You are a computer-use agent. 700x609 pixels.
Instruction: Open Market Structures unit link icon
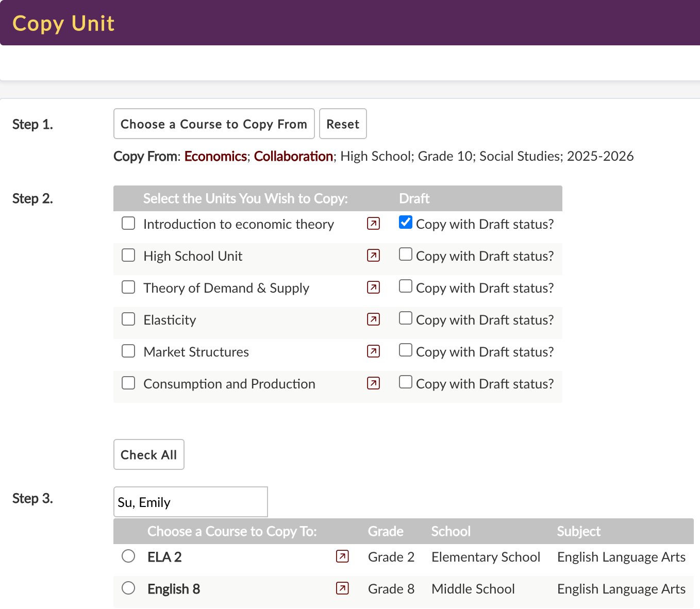tap(373, 351)
